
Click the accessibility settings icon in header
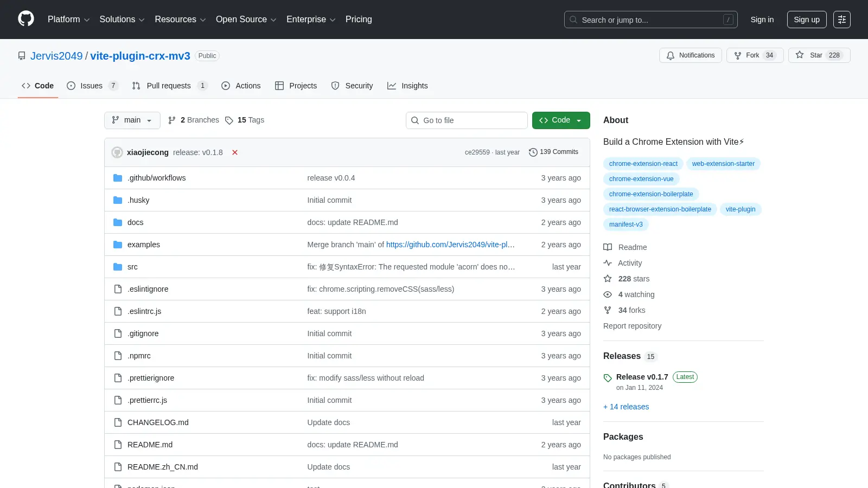842,20
